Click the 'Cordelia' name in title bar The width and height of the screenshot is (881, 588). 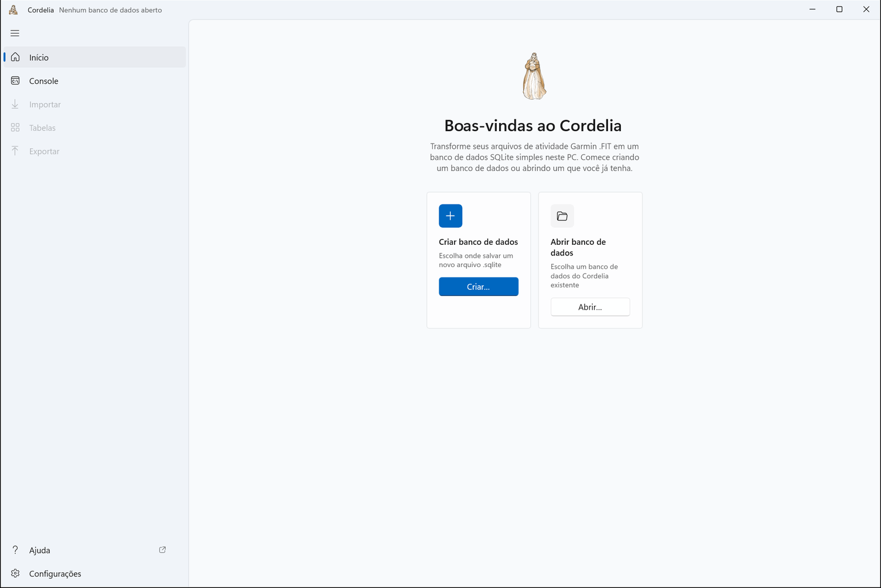41,10
